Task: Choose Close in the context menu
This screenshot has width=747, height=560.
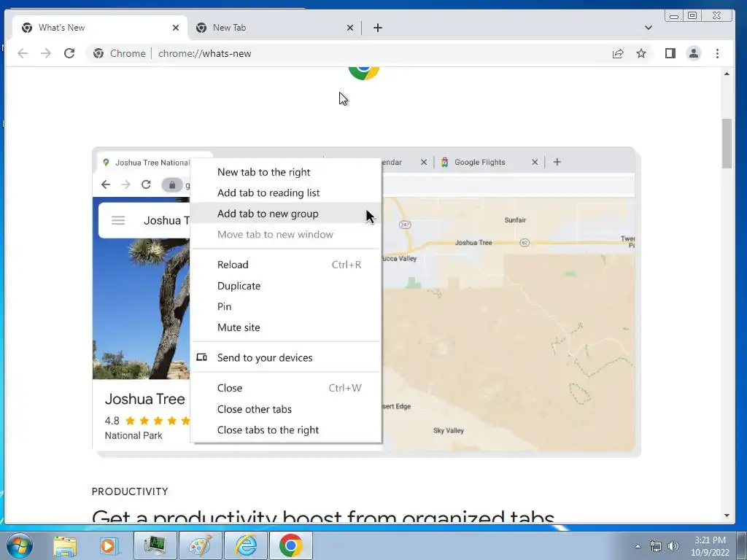Action: [286, 388]
